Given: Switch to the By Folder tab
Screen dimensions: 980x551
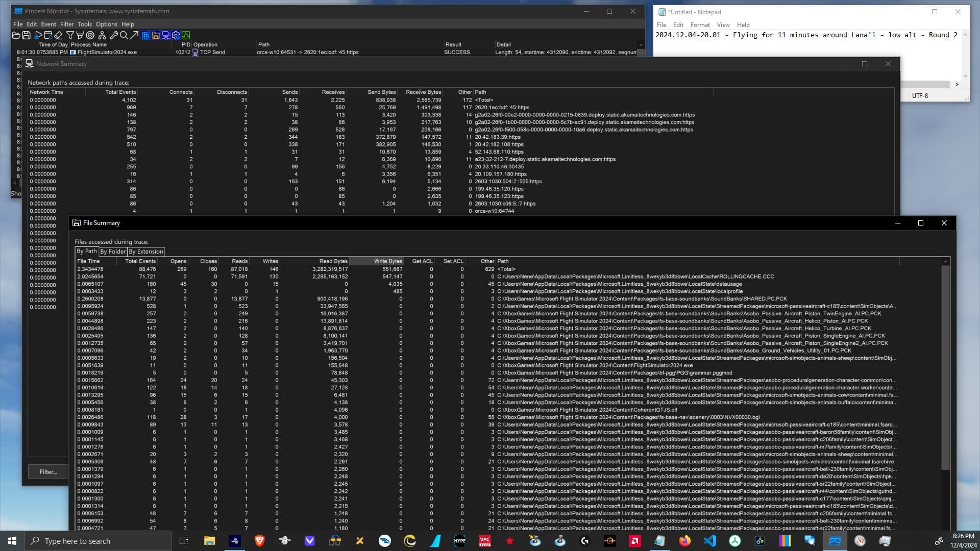Looking at the screenshot, I should click(x=113, y=252).
